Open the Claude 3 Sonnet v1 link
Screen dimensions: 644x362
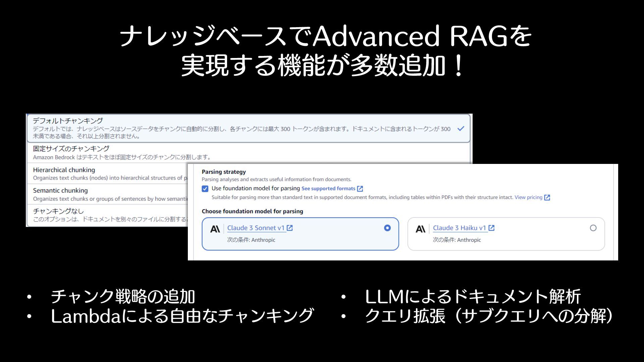(x=256, y=228)
